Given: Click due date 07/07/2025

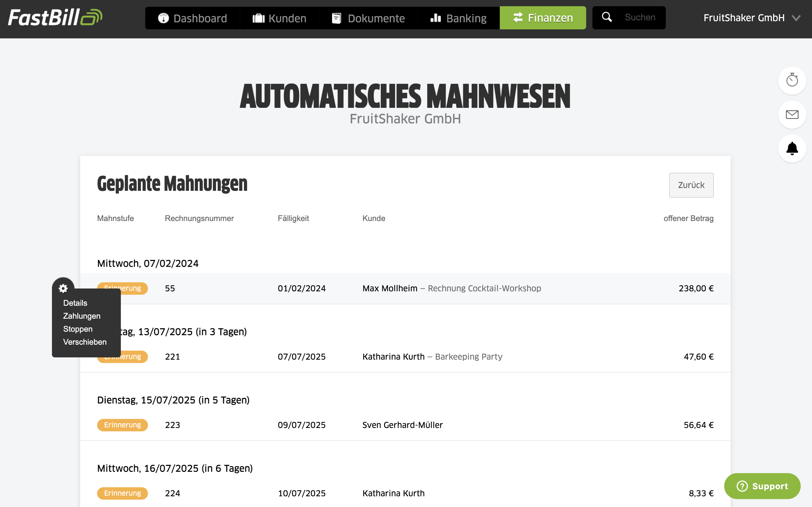Looking at the screenshot, I should pyautogui.click(x=302, y=357).
